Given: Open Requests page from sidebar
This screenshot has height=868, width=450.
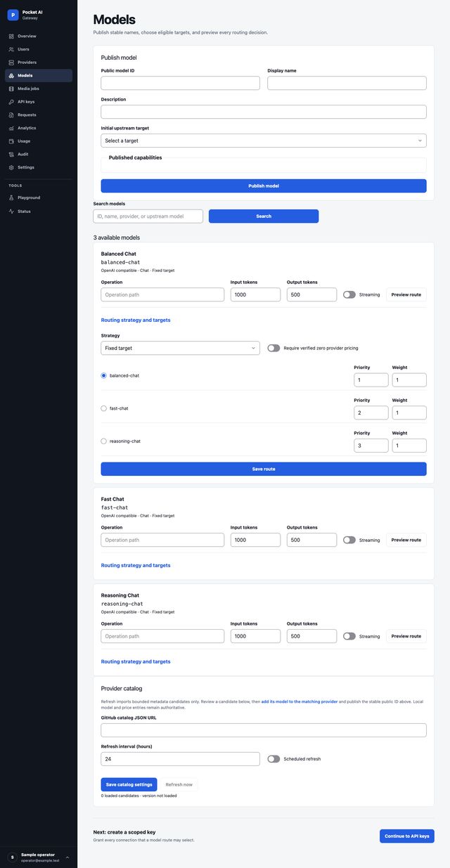Looking at the screenshot, I should pyautogui.click(x=39, y=115).
